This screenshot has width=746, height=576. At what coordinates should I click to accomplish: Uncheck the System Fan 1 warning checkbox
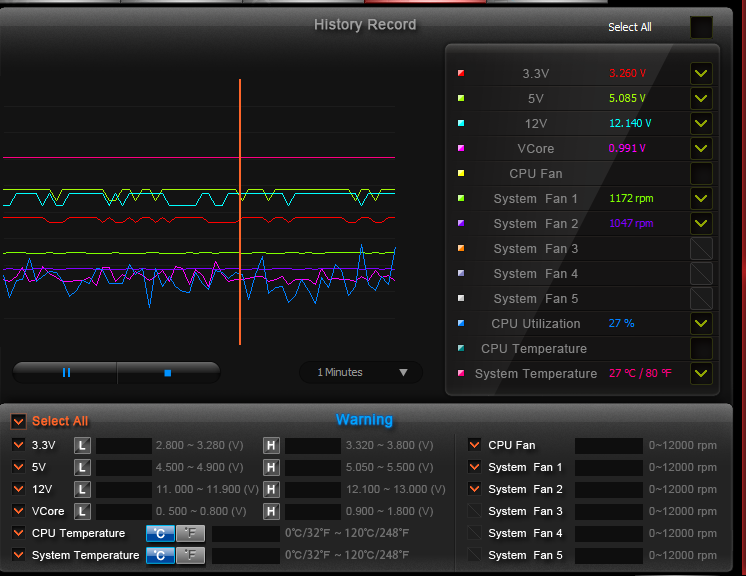pyautogui.click(x=474, y=467)
